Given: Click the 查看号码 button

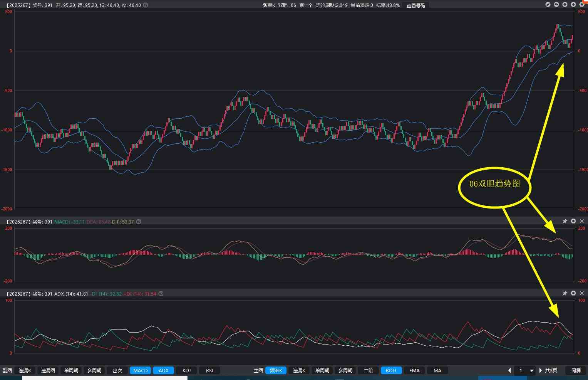Looking at the screenshot, I should 415,5.
